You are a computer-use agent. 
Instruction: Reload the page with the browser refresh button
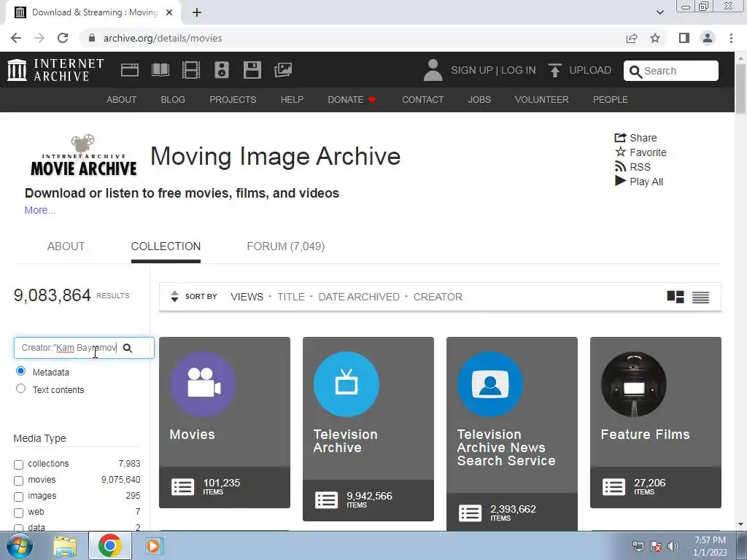click(63, 38)
